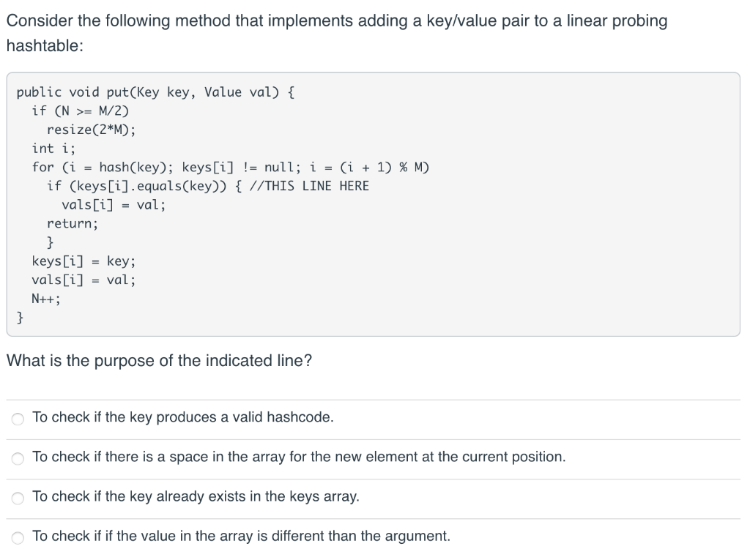This screenshot has width=750, height=560.
Task: Click the 'keys[i] = key;' code line
Action: point(83,261)
